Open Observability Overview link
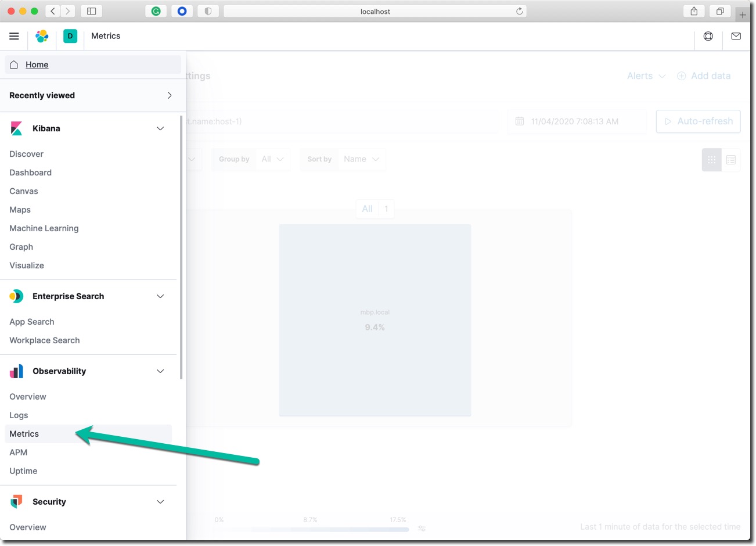 (x=28, y=397)
